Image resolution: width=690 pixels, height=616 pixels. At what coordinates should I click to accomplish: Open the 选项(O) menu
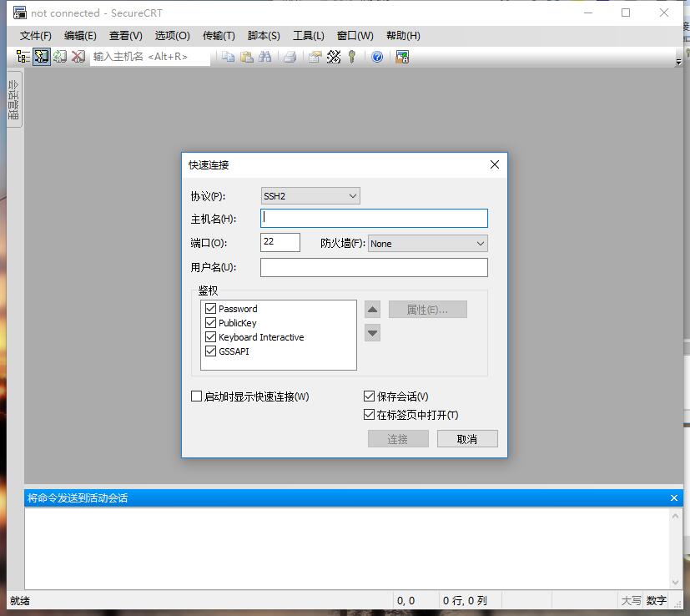172,36
